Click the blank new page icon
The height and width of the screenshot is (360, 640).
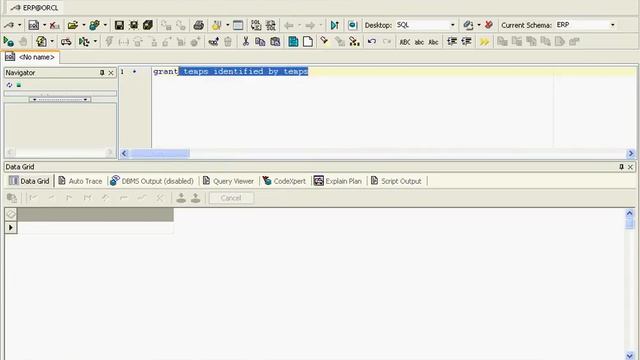[x=308, y=41]
